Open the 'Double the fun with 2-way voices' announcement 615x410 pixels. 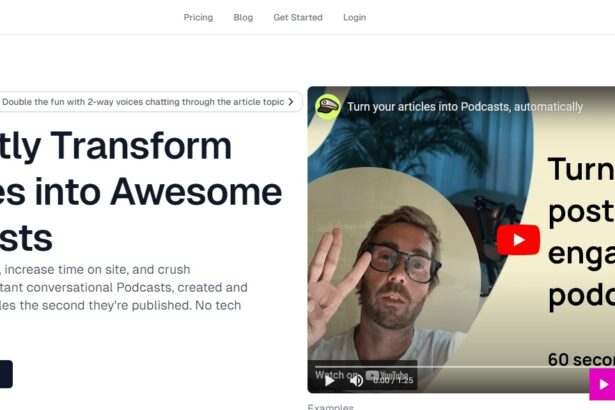(149, 102)
